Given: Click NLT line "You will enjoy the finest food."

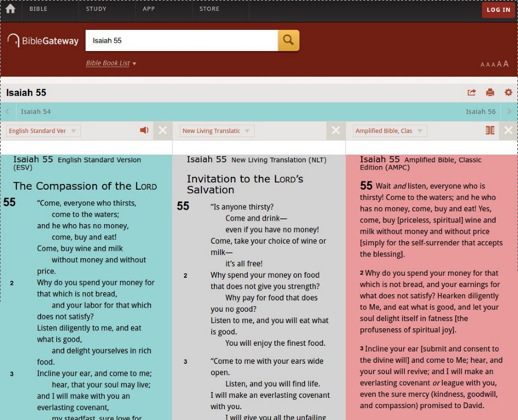Looking at the screenshot, I should coord(275,343).
